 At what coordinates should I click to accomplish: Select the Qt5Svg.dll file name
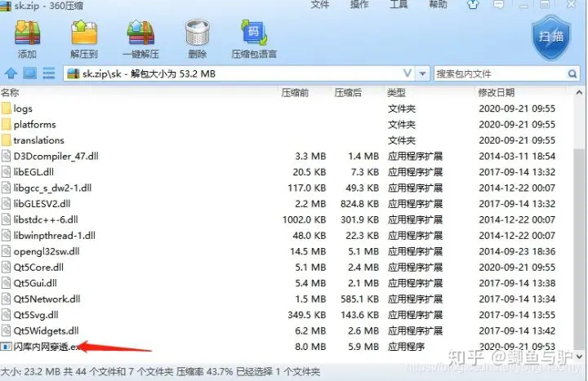pyautogui.click(x=36, y=315)
